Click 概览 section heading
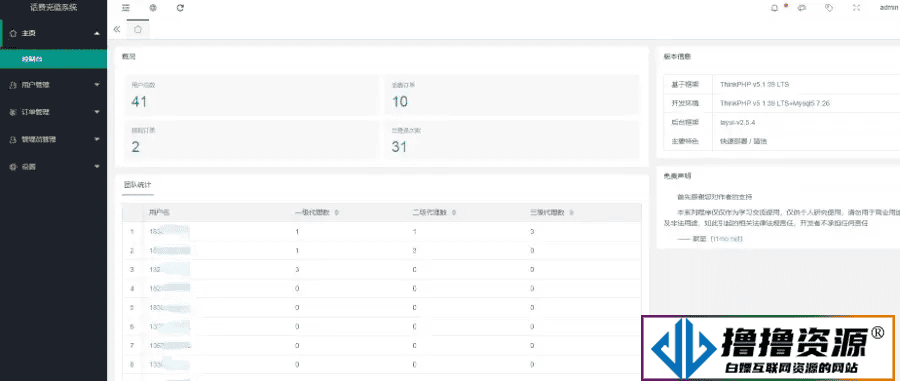The height and width of the screenshot is (381, 900). pyautogui.click(x=129, y=57)
